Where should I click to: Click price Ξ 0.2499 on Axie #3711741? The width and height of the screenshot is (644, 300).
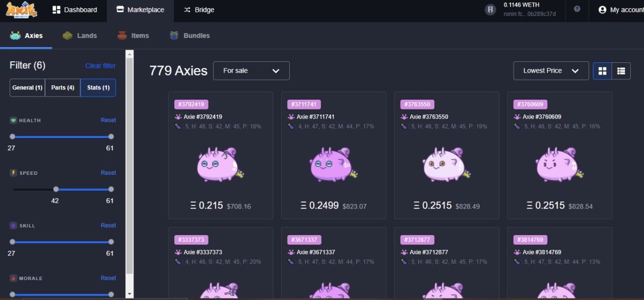[320, 205]
